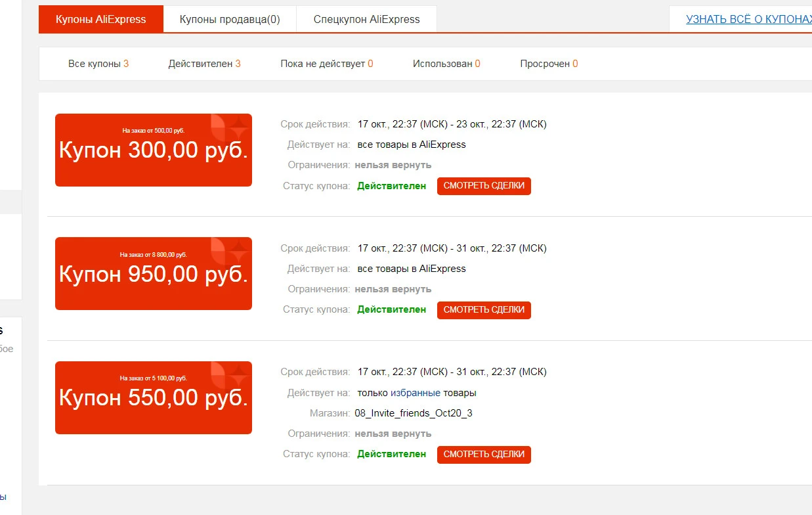Click 'На заказ от 5 100,00 руб.' text
812x515 pixels.
click(x=154, y=378)
